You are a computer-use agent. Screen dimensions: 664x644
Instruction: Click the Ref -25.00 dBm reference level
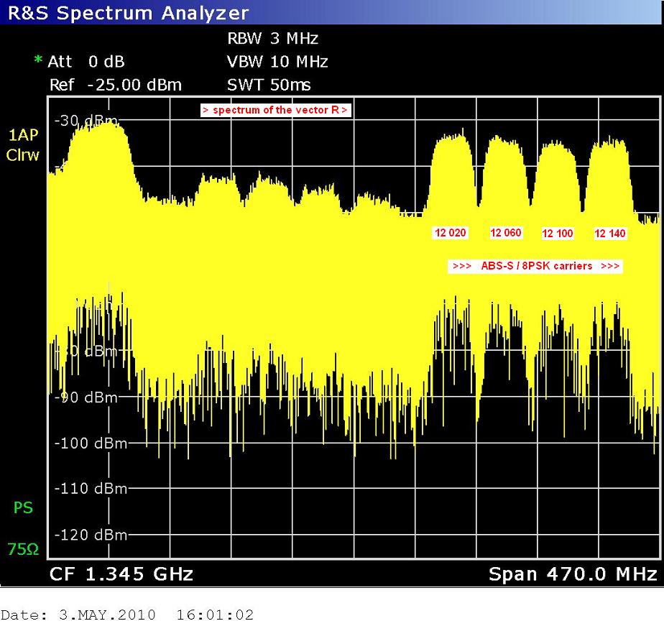pos(115,85)
